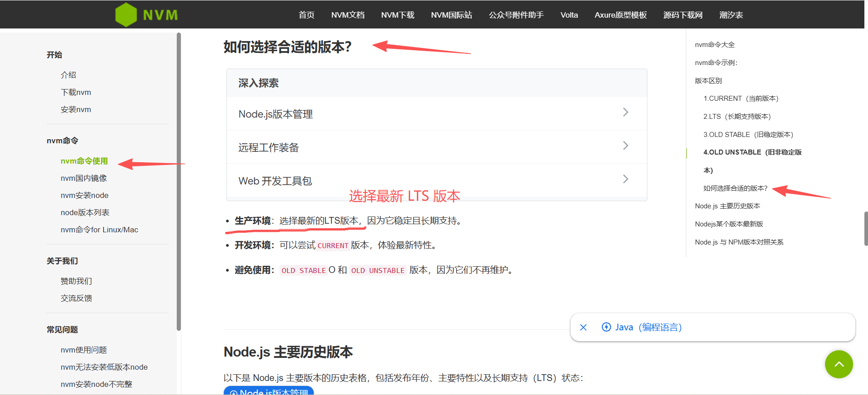Jump to Node.js 主要历史版本 outline entry
Viewport: 868px width, 395px height.
tap(727, 206)
